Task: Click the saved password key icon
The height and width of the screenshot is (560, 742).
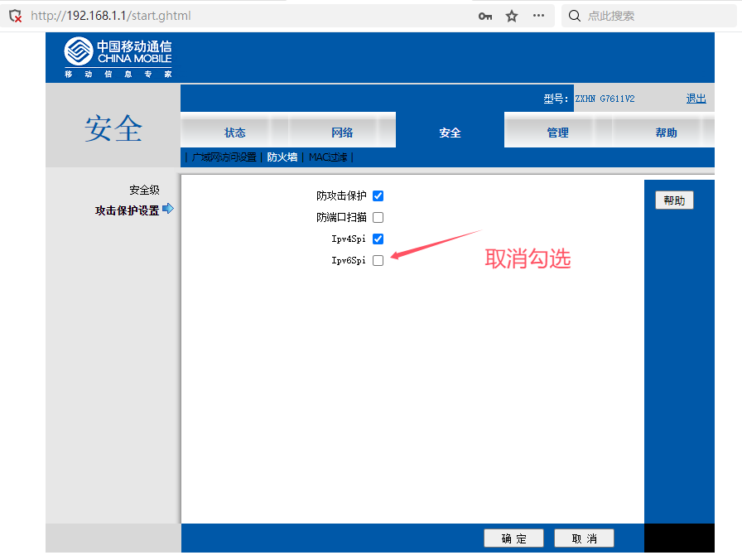Action: click(x=485, y=16)
